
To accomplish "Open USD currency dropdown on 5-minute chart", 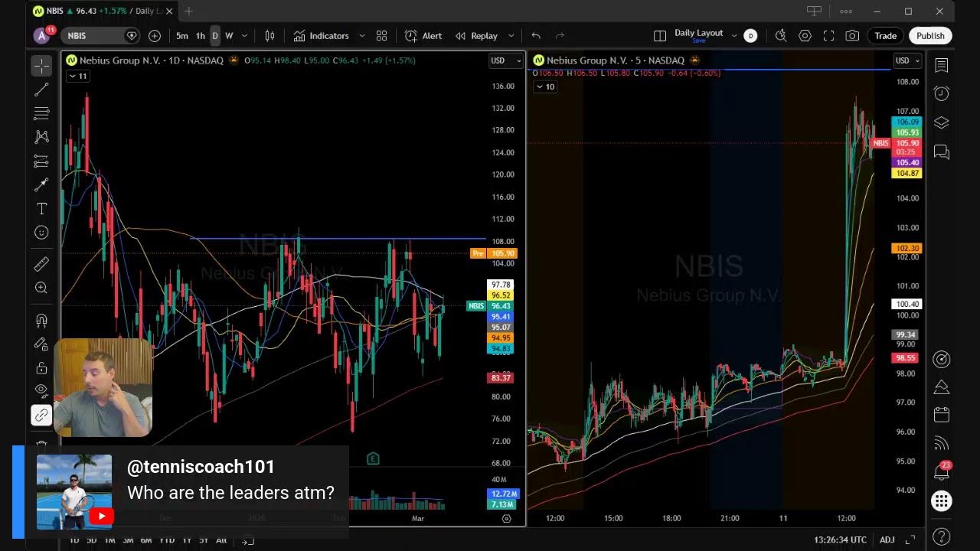I will [x=907, y=60].
